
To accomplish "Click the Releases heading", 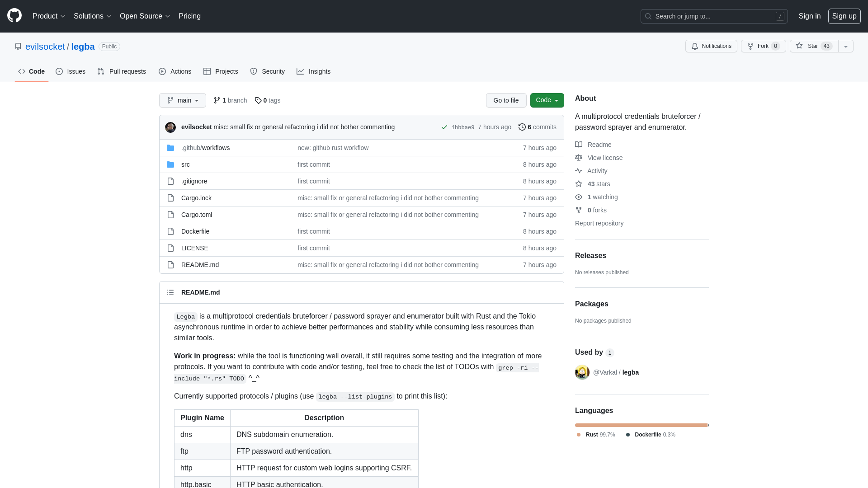I will pyautogui.click(x=590, y=256).
